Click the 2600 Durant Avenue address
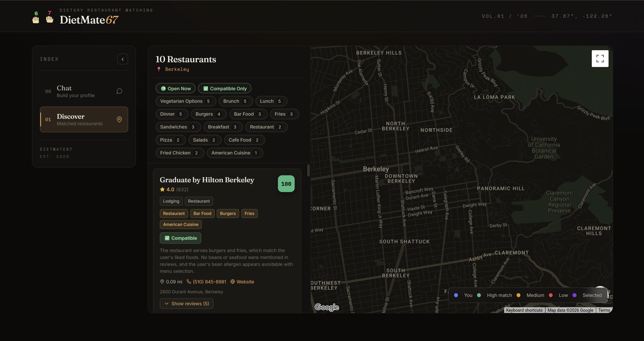 point(192,292)
